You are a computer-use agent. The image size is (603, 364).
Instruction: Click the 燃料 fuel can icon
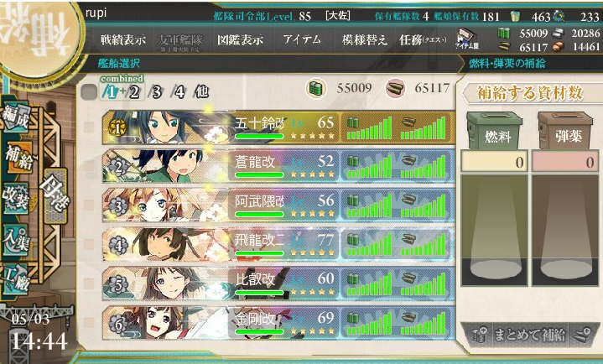click(494, 131)
